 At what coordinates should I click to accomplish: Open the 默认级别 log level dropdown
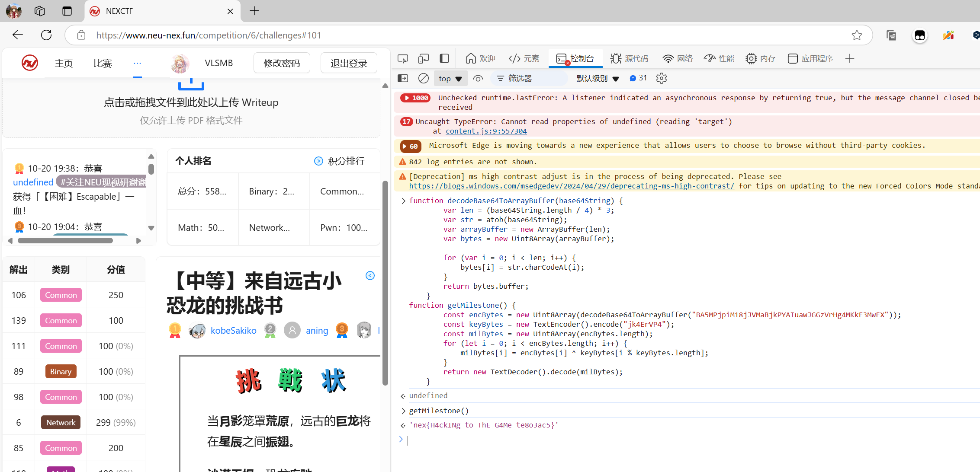(598, 78)
